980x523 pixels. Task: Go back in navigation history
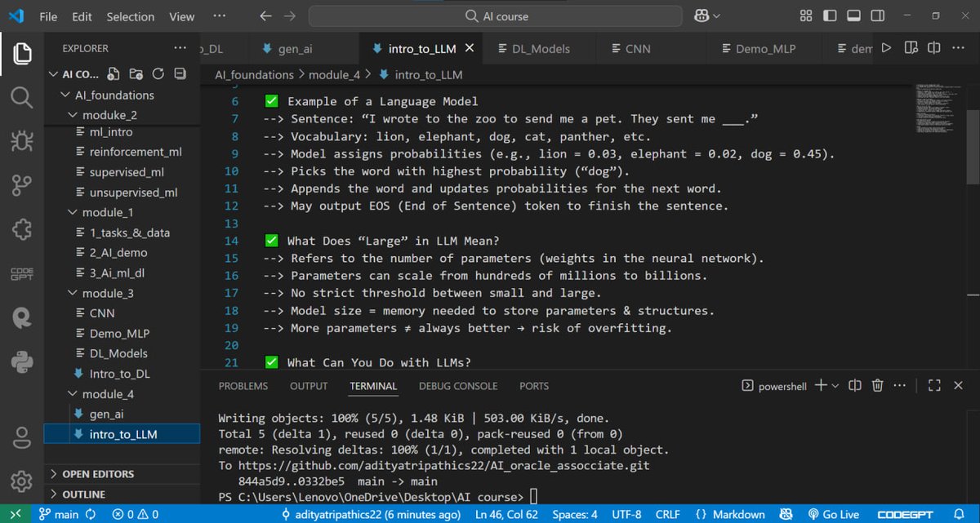tap(265, 16)
